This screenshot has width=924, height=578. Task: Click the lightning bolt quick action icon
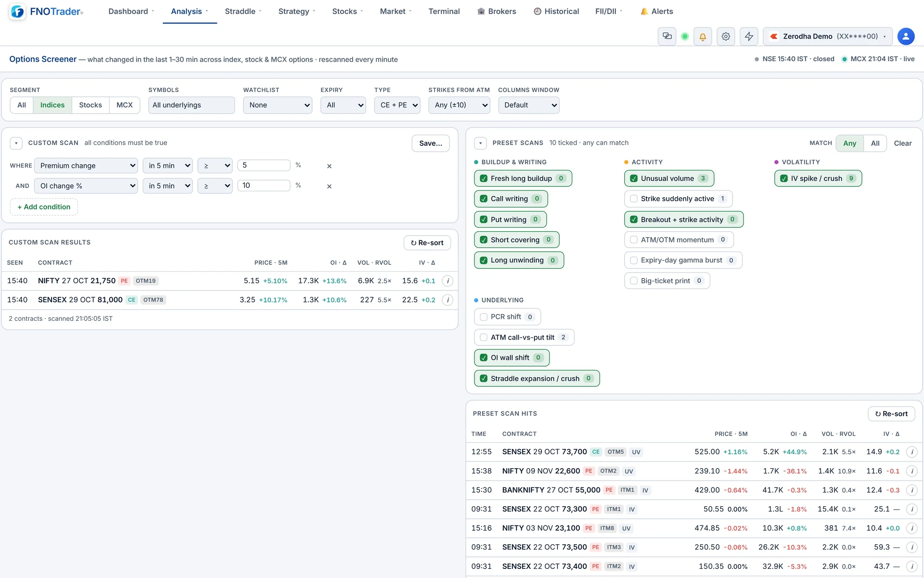coord(749,36)
